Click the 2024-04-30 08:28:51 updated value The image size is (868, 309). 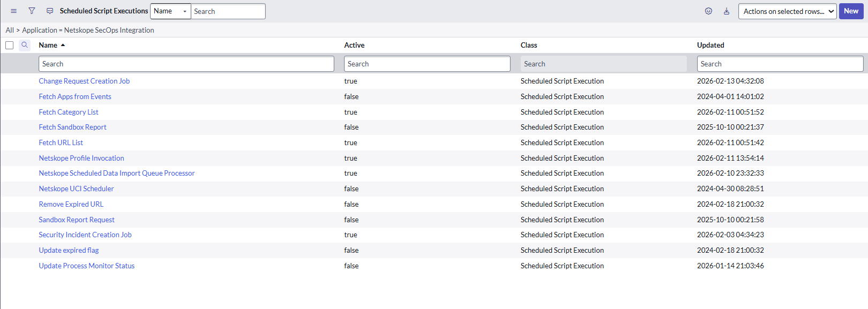pyautogui.click(x=730, y=189)
